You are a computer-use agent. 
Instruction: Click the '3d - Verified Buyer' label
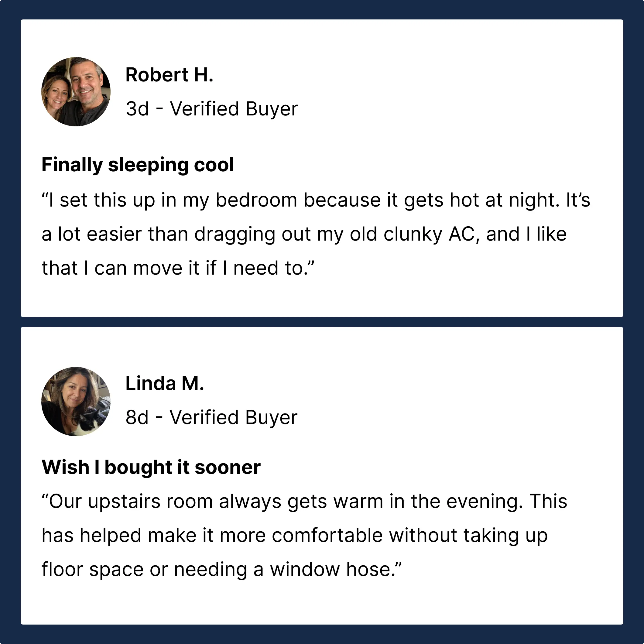[x=212, y=109]
